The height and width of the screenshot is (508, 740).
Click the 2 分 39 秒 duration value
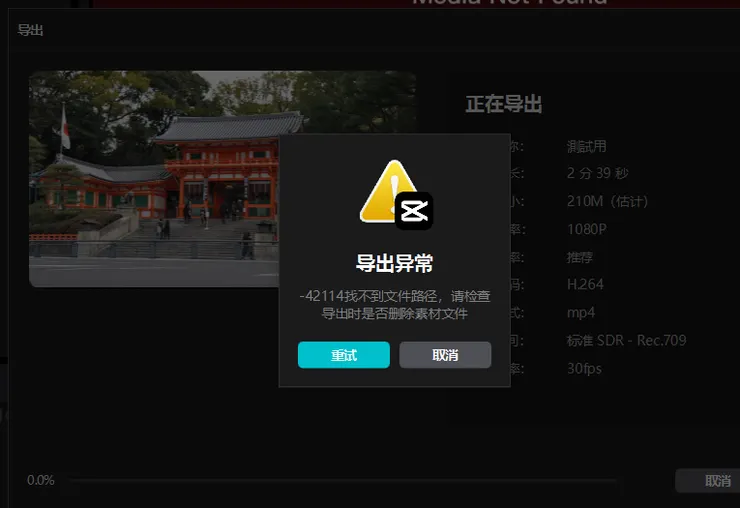597,173
